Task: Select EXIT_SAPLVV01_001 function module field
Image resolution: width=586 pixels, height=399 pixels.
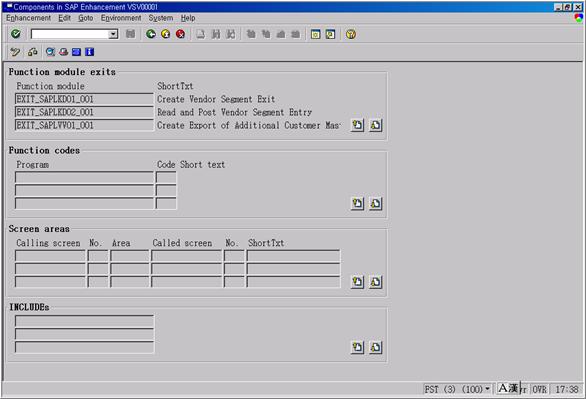Action: [x=84, y=125]
